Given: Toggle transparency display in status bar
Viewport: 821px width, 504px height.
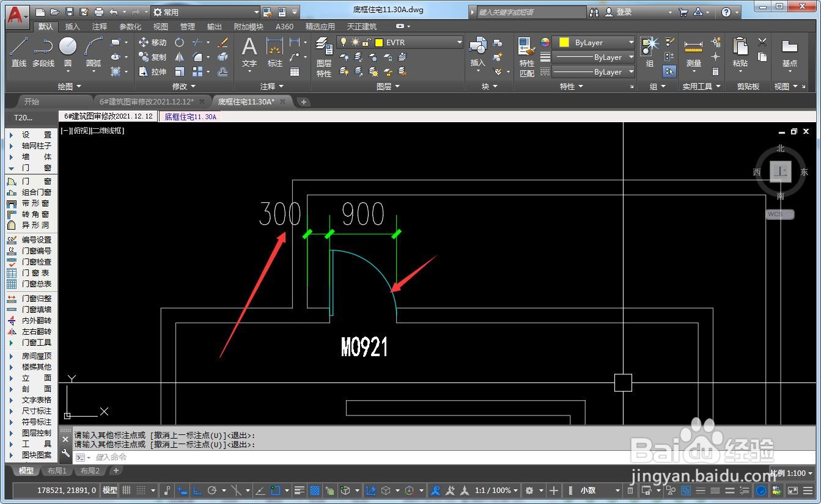Looking at the screenshot, I should [315, 490].
